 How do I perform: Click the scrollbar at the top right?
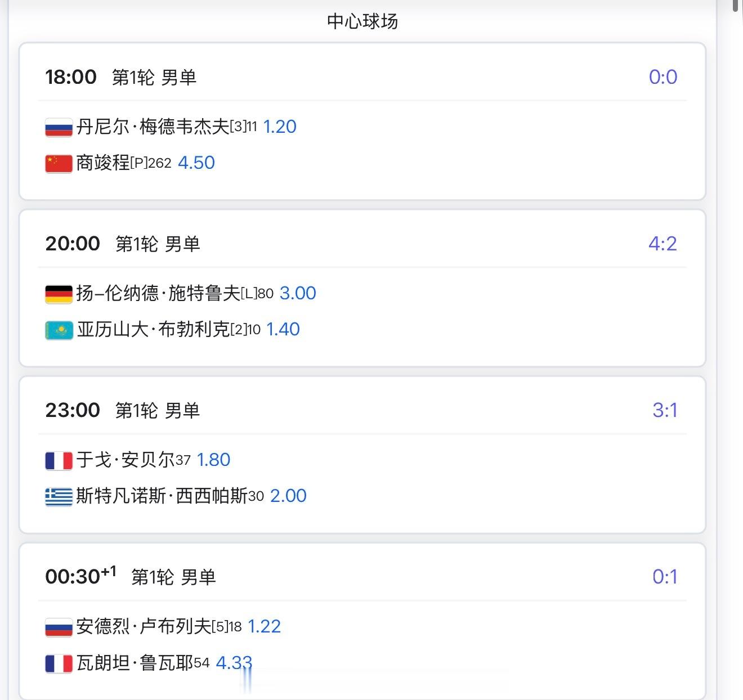coord(736,8)
